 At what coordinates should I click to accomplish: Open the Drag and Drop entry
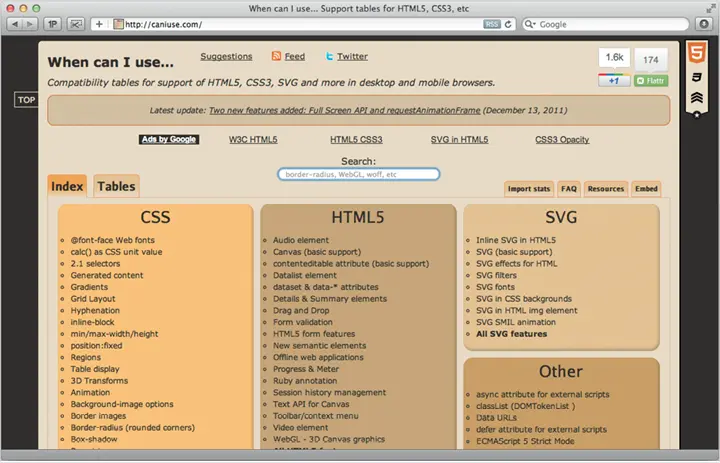(x=301, y=311)
